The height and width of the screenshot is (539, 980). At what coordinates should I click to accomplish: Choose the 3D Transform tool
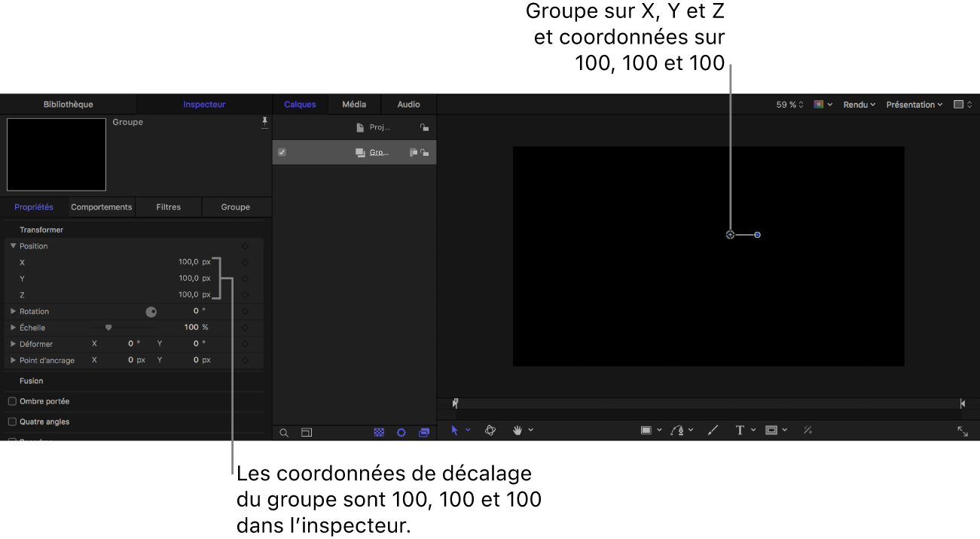(490, 431)
